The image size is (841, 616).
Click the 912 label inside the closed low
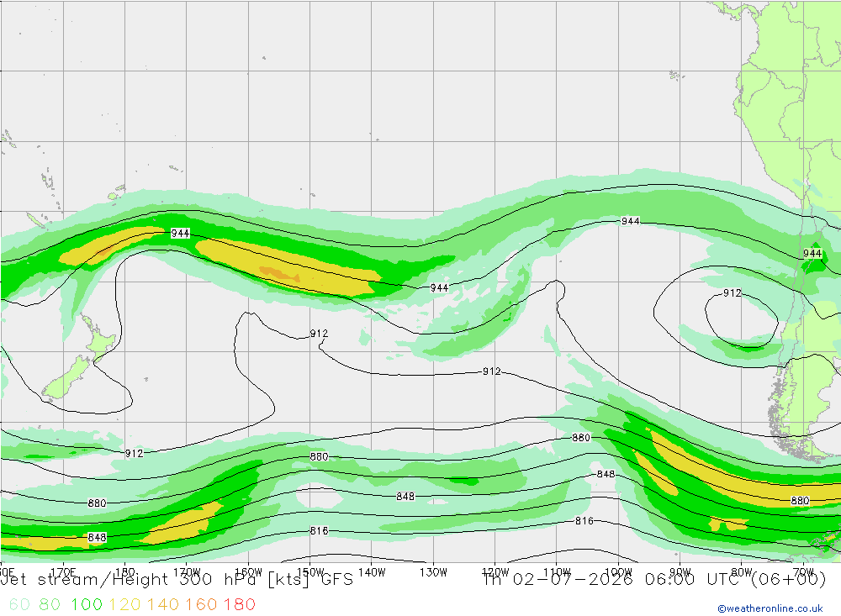(x=733, y=293)
